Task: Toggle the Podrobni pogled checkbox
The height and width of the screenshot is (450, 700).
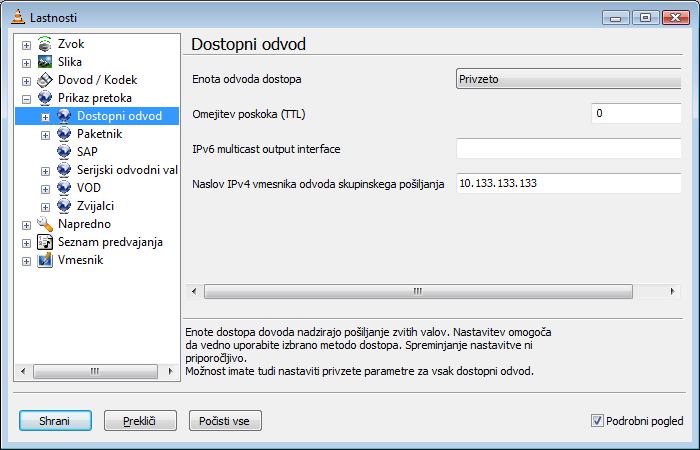Action: (596, 421)
